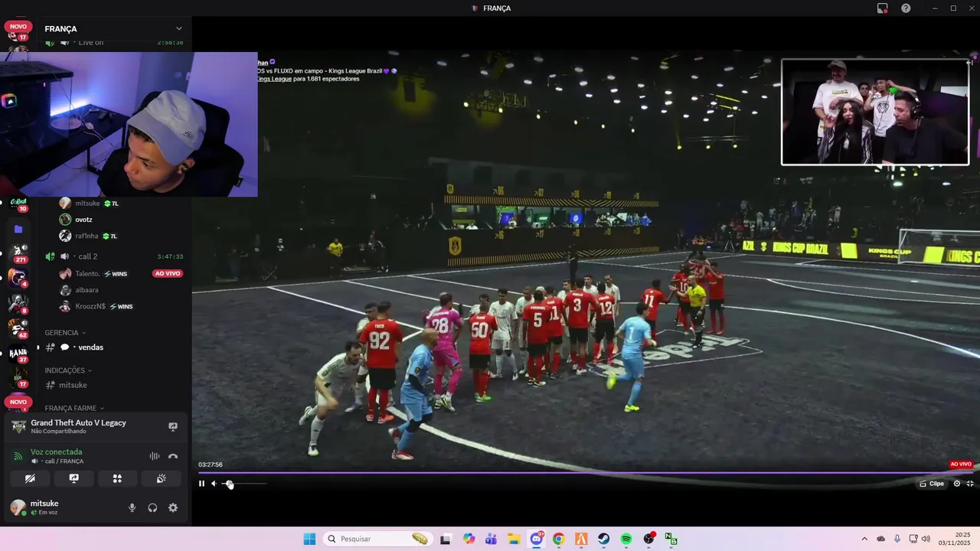The width and height of the screenshot is (980, 551).
Task: Open mitsuke user profile avatar
Action: tap(18, 507)
